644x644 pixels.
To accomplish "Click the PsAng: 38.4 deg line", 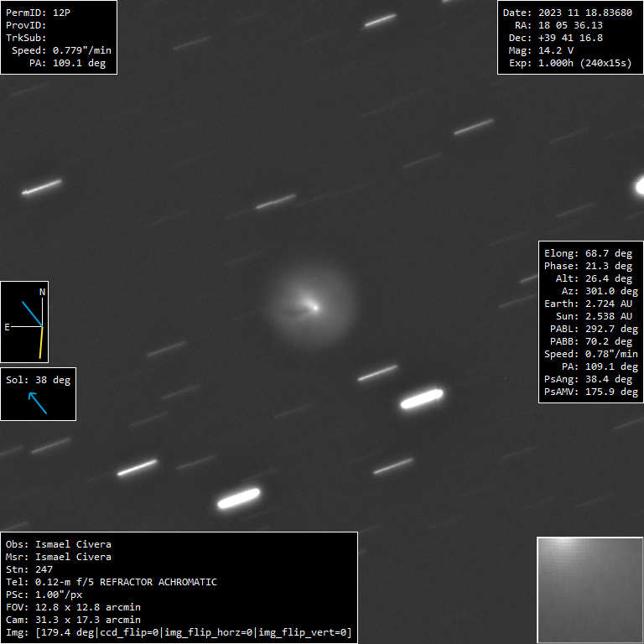I will pyautogui.click(x=588, y=379).
